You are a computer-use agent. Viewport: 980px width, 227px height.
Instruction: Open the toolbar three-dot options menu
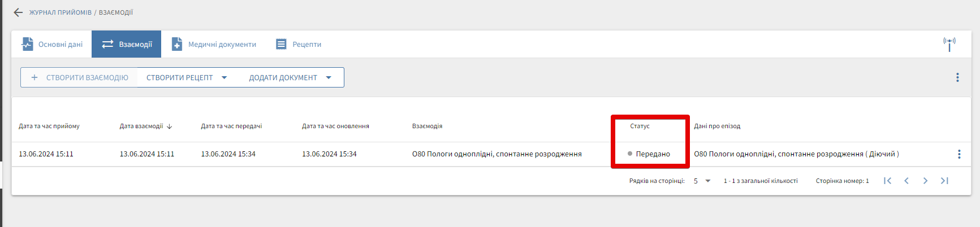pyautogui.click(x=957, y=77)
